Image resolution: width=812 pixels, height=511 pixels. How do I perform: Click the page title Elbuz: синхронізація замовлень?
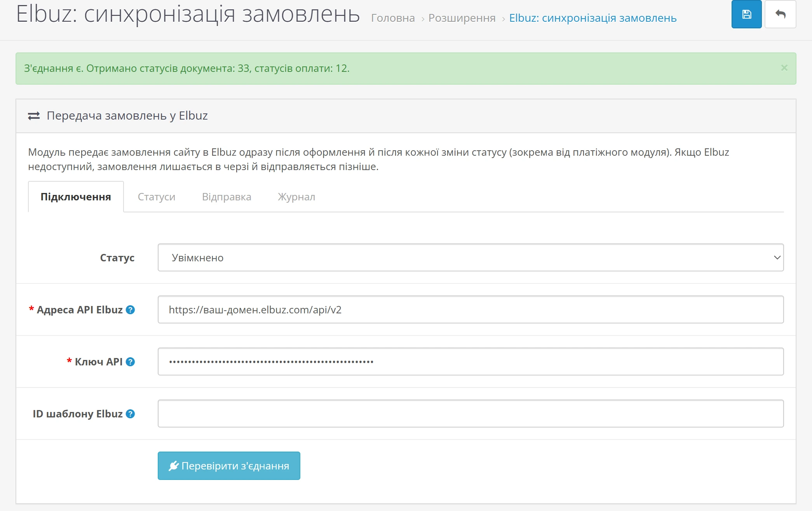tap(188, 14)
